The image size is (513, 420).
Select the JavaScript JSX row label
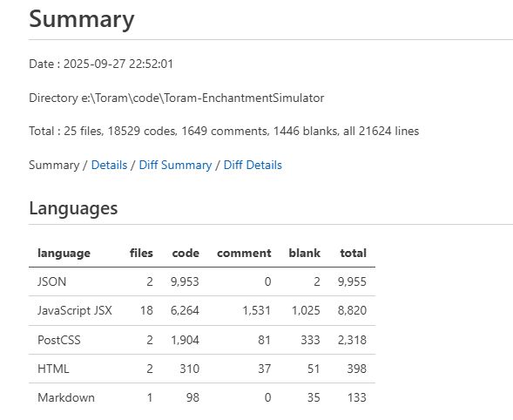coord(75,310)
